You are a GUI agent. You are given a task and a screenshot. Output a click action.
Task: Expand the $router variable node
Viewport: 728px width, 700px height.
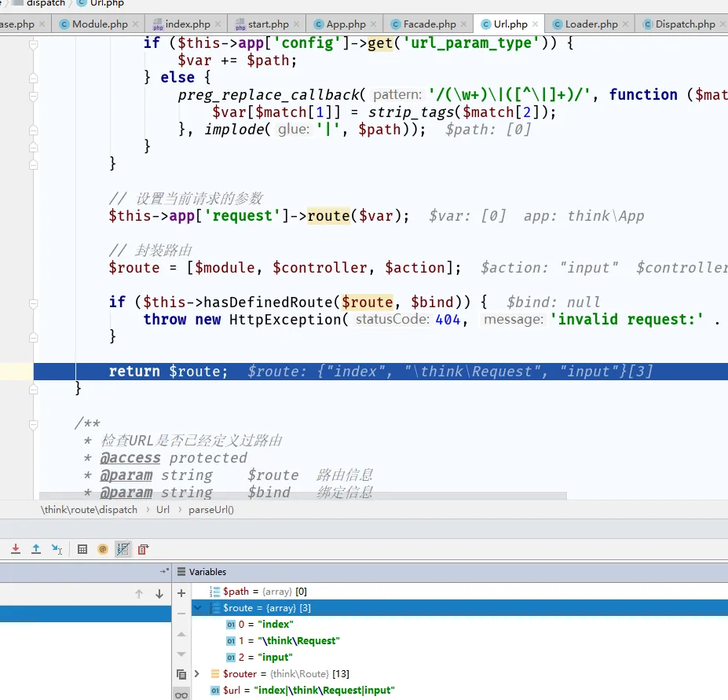197,673
